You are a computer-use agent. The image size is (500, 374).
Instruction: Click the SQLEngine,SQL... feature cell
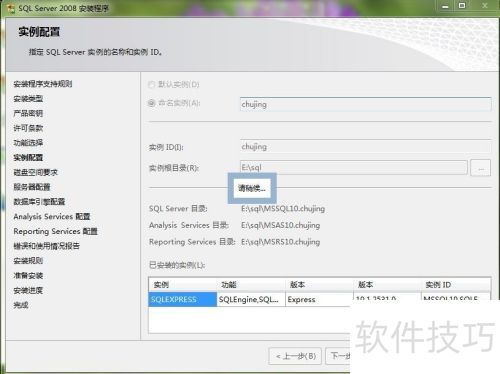point(251,299)
